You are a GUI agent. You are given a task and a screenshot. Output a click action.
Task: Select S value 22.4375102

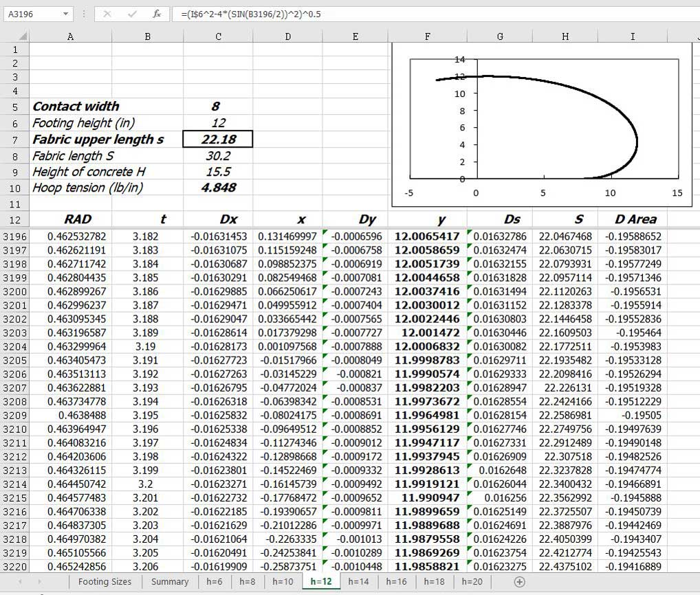(x=565, y=566)
